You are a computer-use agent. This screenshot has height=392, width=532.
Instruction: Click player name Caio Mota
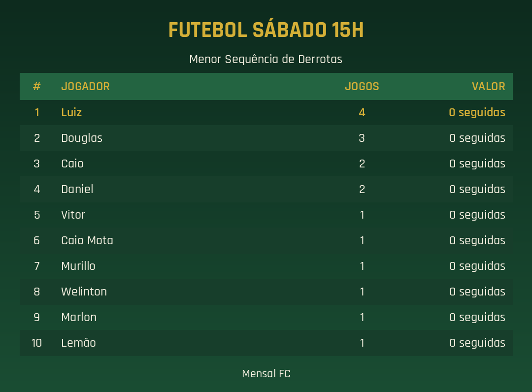coord(87,240)
